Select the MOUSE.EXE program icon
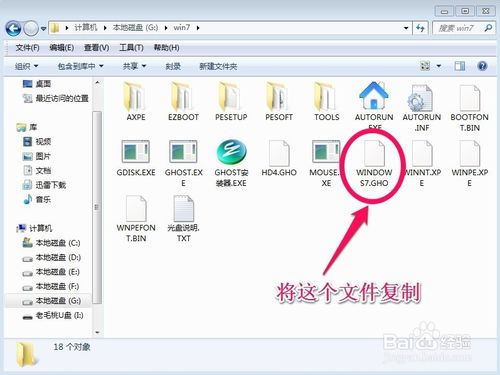Viewport: 500px width, 375px height. pyautogui.click(x=326, y=152)
